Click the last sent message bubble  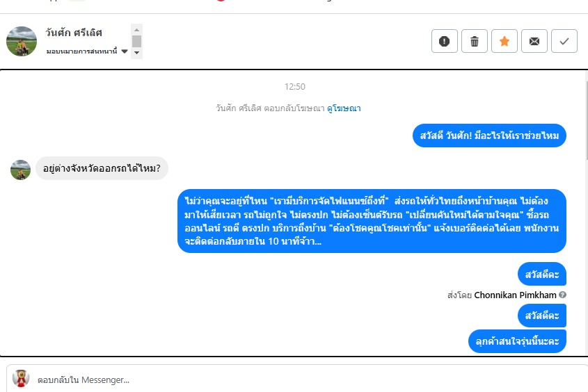click(517, 341)
